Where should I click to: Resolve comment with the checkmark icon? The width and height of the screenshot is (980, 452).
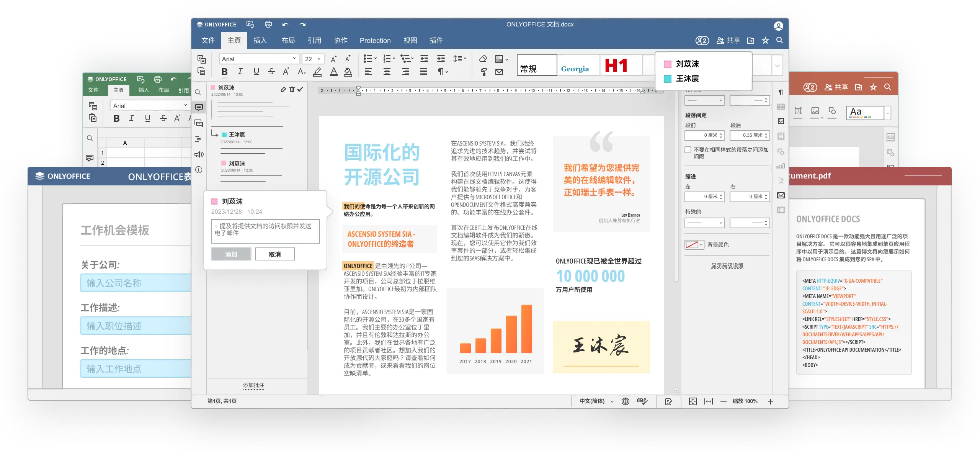301,89
